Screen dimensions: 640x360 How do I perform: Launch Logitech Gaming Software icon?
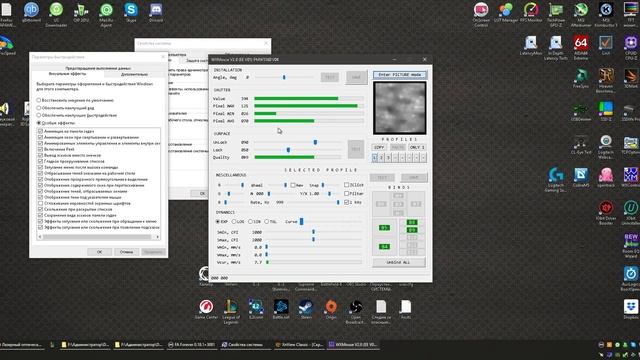click(x=556, y=180)
